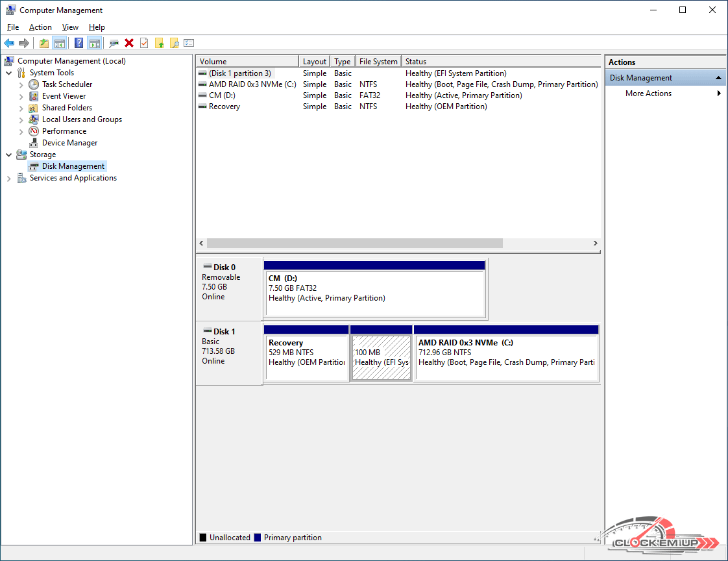Click the blue Help question mark icon
728x561 pixels.
click(79, 43)
